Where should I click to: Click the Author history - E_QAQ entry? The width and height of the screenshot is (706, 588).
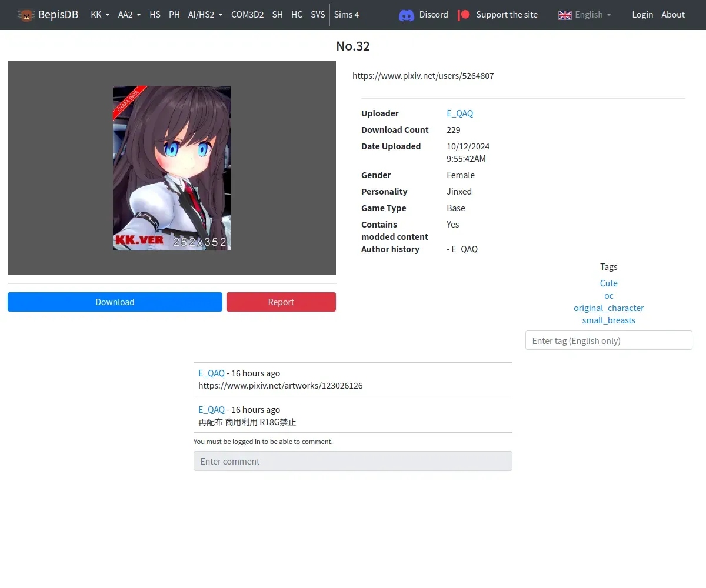click(x=462, y=249)
